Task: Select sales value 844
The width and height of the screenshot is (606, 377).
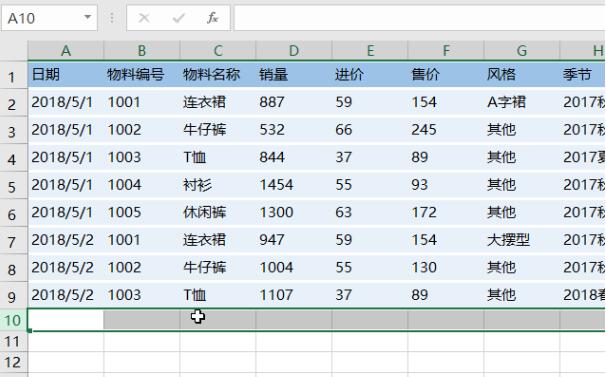Action: [294, 157]
